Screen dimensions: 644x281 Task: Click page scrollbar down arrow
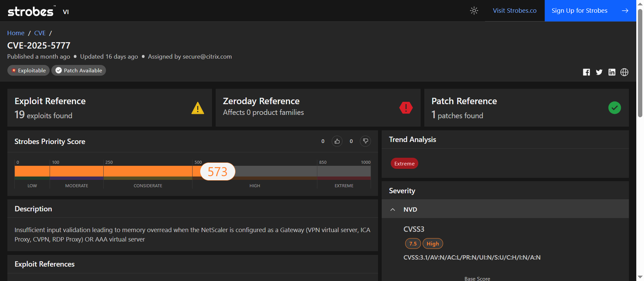click(x=640, y=277)
